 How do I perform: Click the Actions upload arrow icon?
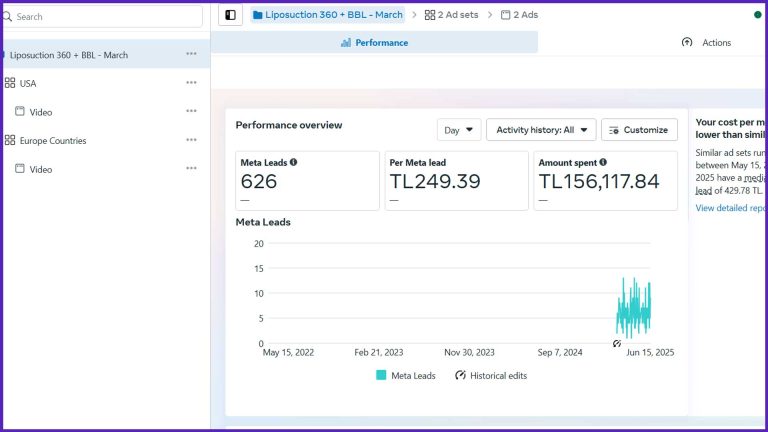[x=687, y=43]
